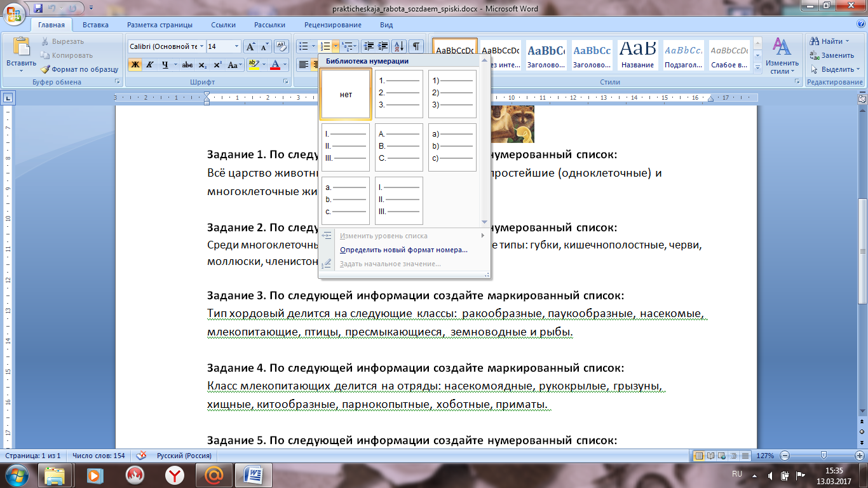This screenshot has height=488, width=868.
Task: Click Формат по образцу format painter
Action: (x=80, y=69)
